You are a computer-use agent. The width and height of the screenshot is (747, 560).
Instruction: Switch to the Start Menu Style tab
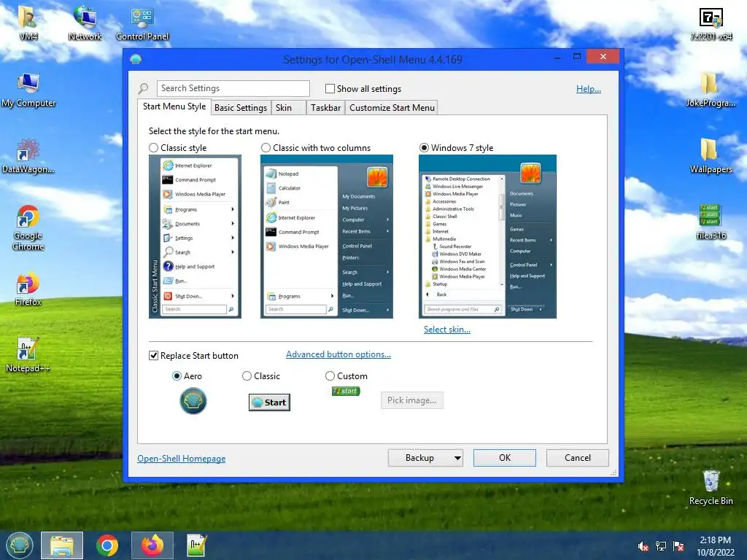[x=174, y=106]
